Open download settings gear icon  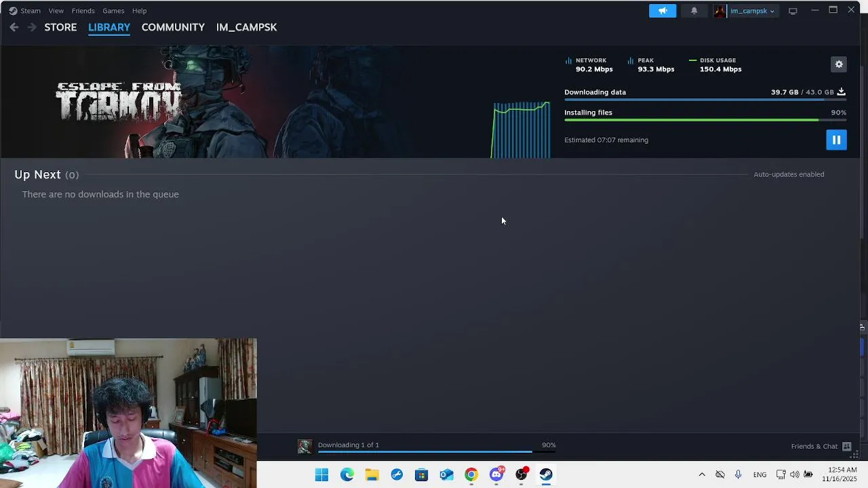coord(839,64)
